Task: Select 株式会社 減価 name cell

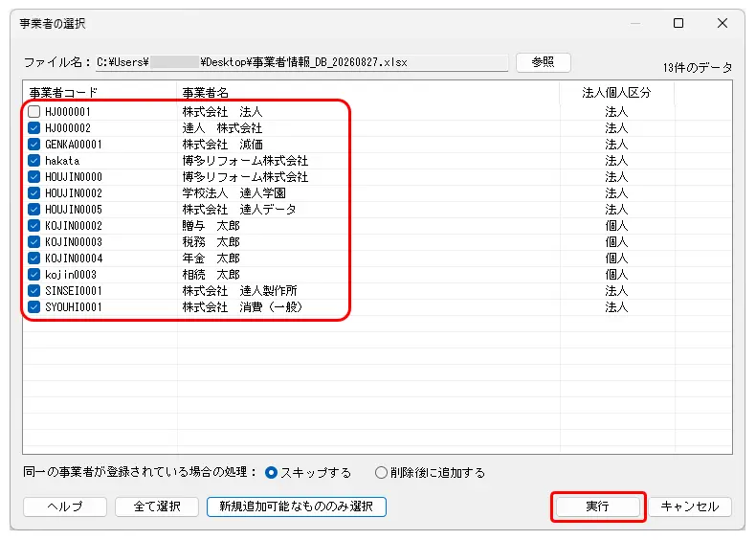Action: point(222,145)
